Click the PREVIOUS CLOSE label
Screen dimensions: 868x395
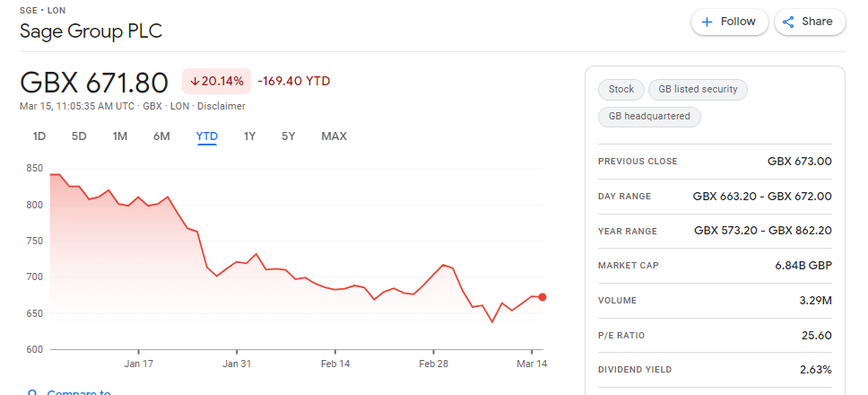(638, 162)
